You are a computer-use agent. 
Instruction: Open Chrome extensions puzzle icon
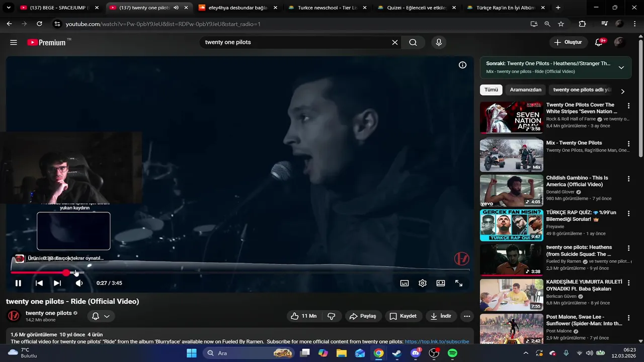(582, 24)
